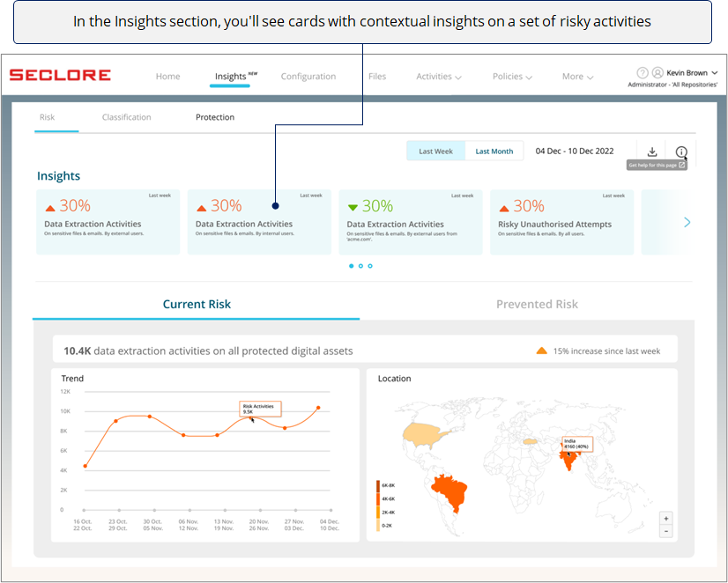Select the Classification sub-tab
The height and width of the screenshot is (583, 728).
[x=126, y=117]
